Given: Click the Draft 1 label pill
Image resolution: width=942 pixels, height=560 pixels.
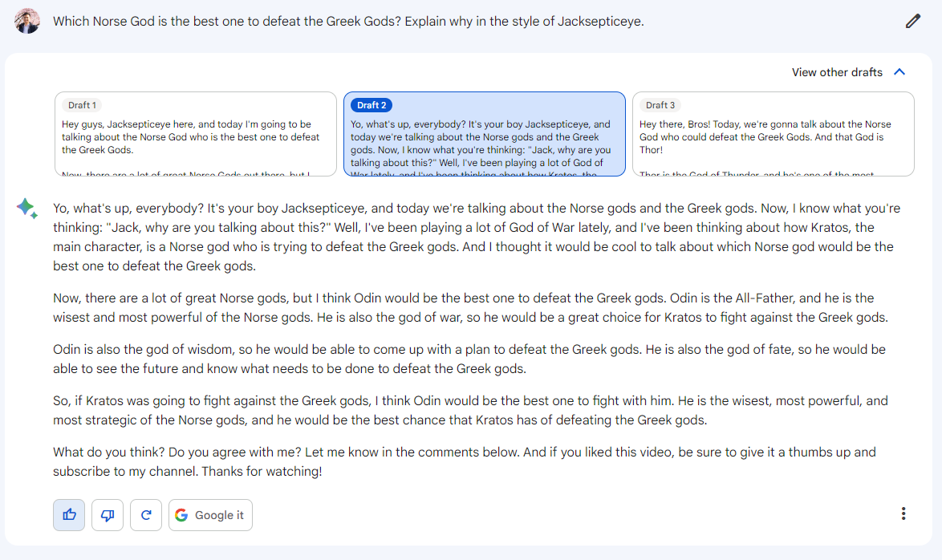Looking at the screenshot, I should pyautogui.click(x=82, y=105).
